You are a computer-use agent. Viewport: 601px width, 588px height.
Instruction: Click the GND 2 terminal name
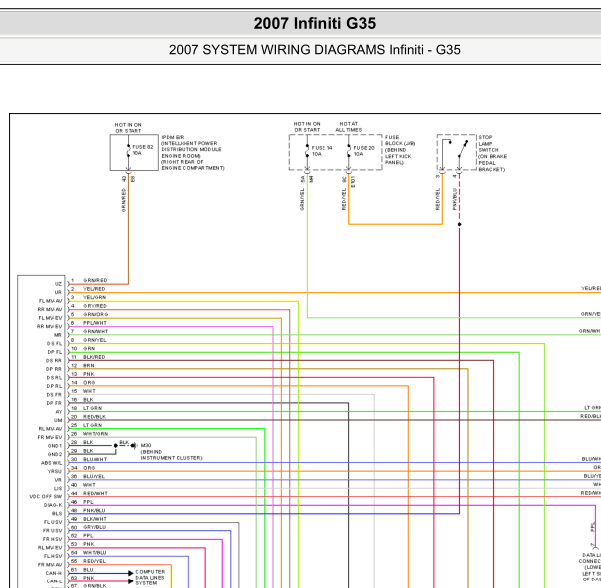55,454
